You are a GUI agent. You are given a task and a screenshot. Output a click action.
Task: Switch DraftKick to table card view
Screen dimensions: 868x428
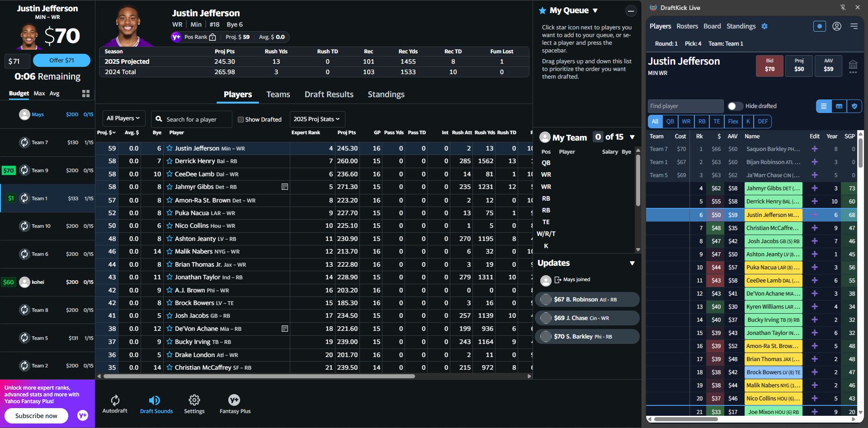coord(839,106)
